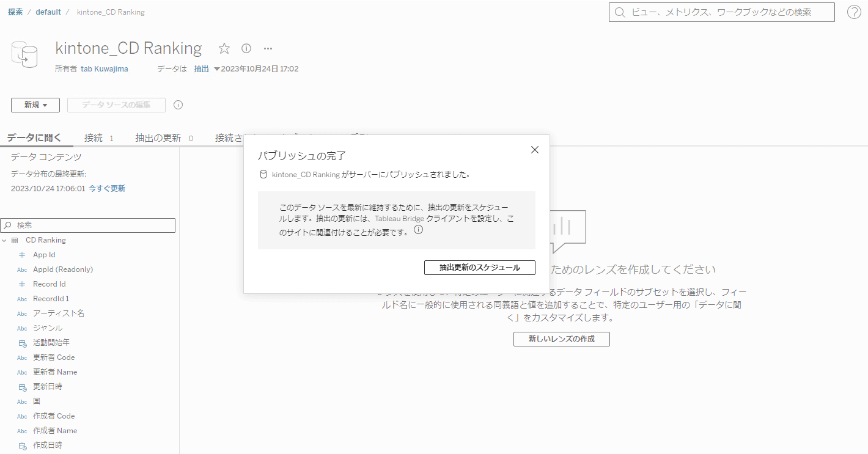Focus the top content search field

coord(722,12)
